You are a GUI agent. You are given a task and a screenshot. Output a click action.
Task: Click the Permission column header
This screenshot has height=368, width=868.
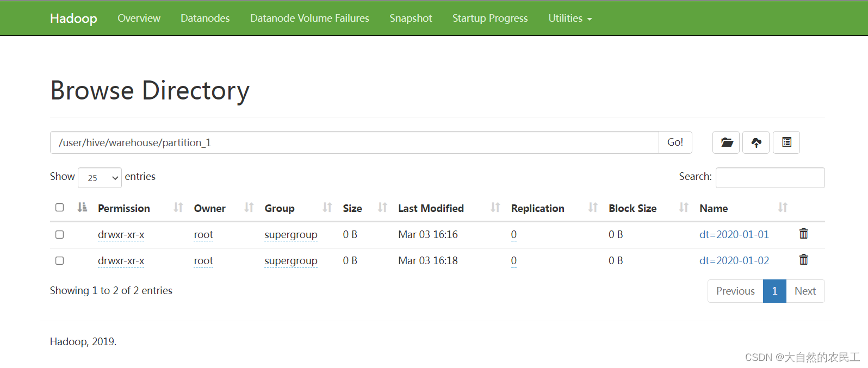tap(124, 208)
